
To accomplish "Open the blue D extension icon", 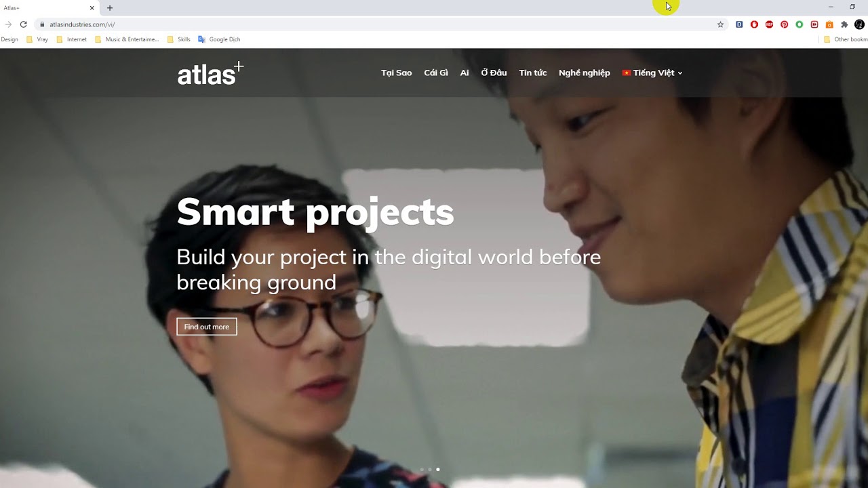I will click(739, 24).
